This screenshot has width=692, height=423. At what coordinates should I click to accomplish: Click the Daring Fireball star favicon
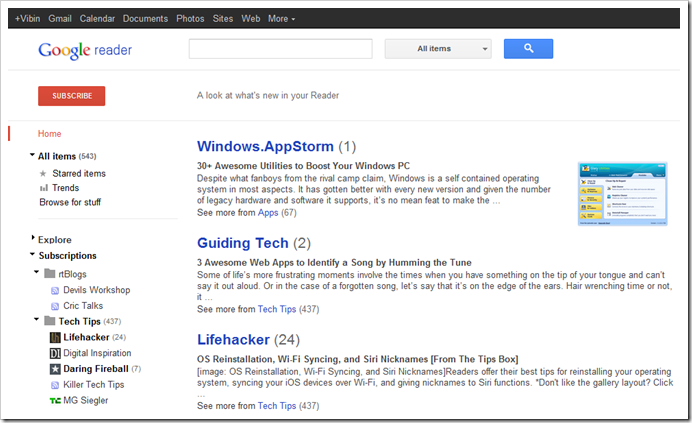coord(55,369)
